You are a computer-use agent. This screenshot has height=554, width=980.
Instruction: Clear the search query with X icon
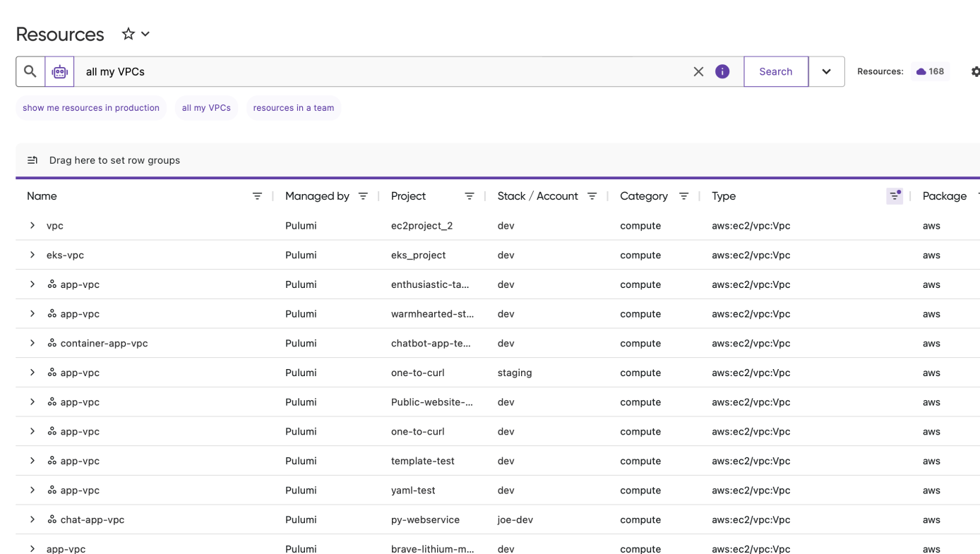(x=698, y=71)
